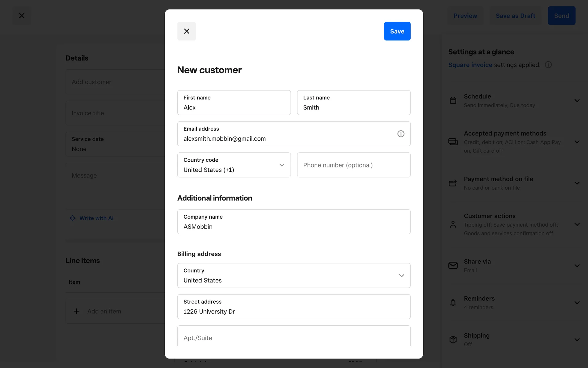Save the new customer
The width and height of the screenshot is (588, 368).
[397, 31]
